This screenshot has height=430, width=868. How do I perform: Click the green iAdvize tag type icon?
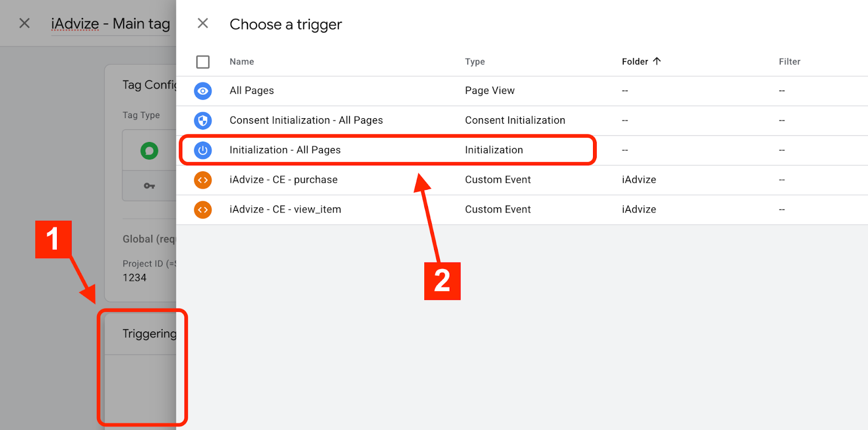[x=149, y=151]
